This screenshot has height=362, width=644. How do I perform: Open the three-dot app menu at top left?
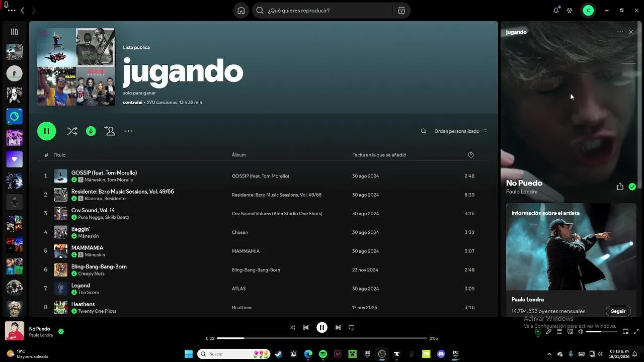[12, 11]
